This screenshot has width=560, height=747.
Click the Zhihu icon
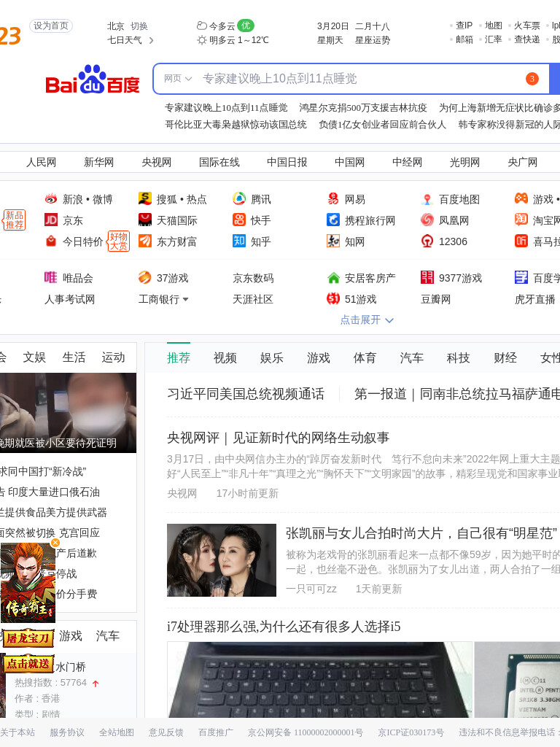[x=239, y=241]
